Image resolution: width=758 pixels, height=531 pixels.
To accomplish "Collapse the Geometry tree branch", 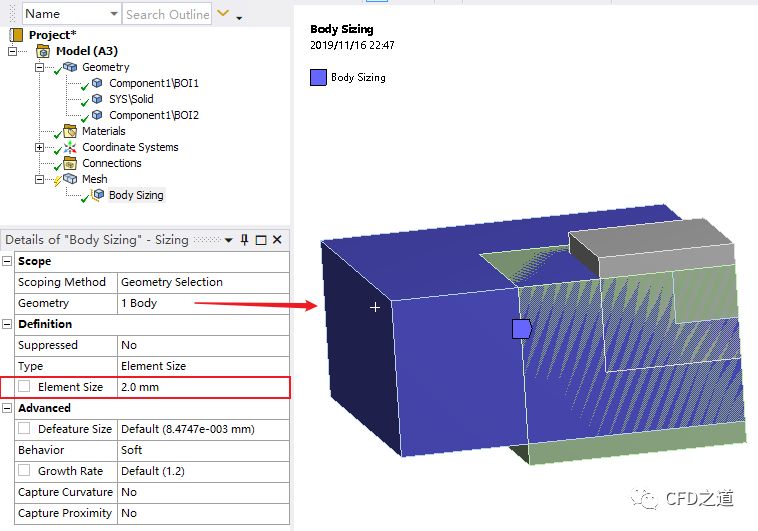I will point(40,67).
